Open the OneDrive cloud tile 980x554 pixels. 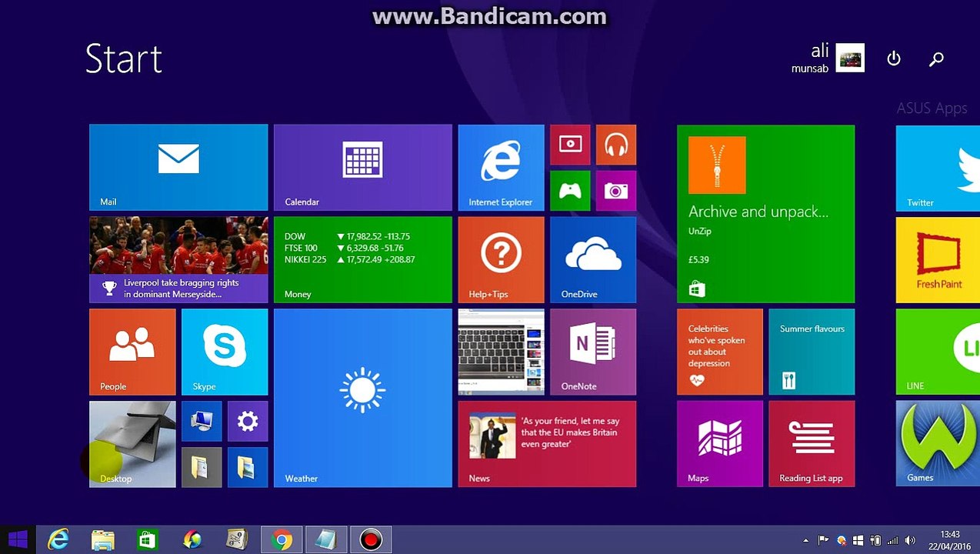[x=593, y=260]
